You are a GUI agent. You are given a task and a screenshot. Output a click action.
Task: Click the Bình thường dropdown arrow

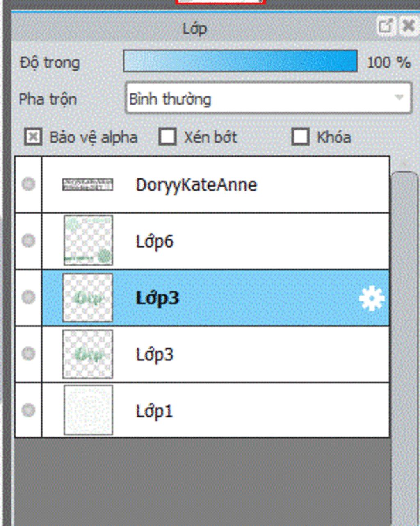[399, 98]
